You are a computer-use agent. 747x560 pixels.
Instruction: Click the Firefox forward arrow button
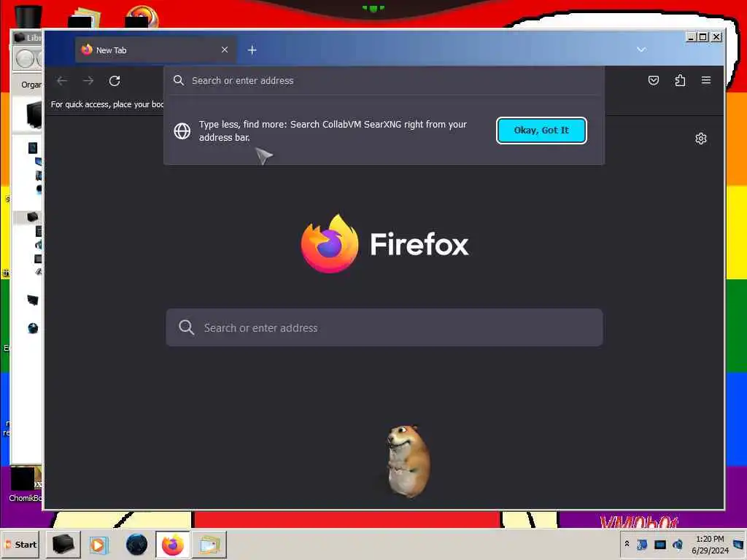pyautogui.click(x=88, y=81)
